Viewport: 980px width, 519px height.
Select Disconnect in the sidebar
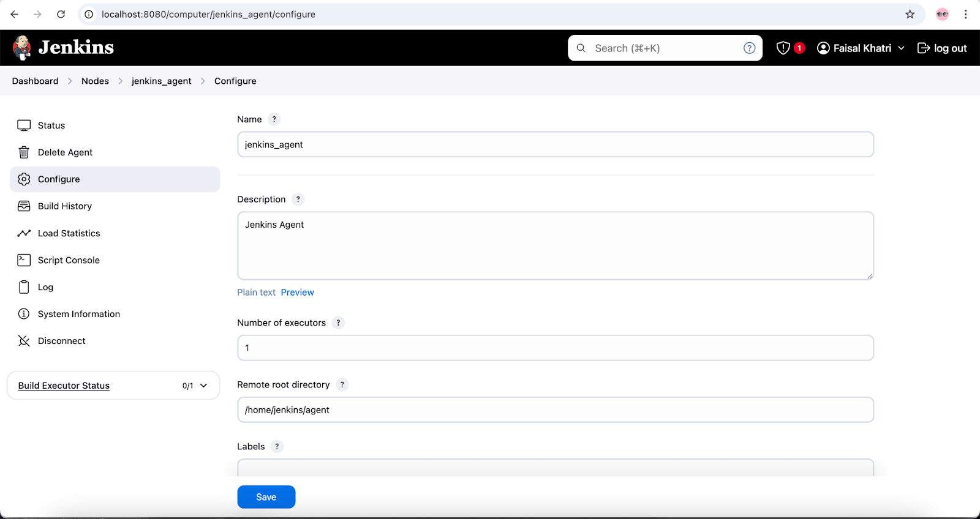point(115,341)
